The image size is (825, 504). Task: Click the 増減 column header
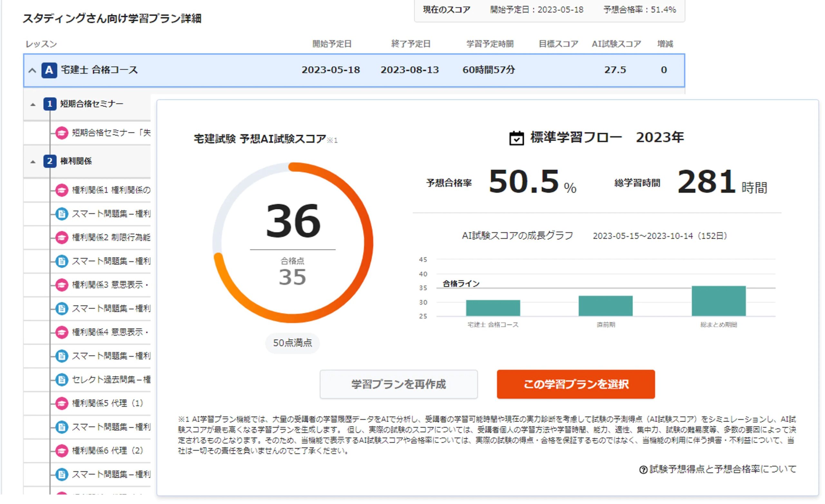tap(665, 44)
